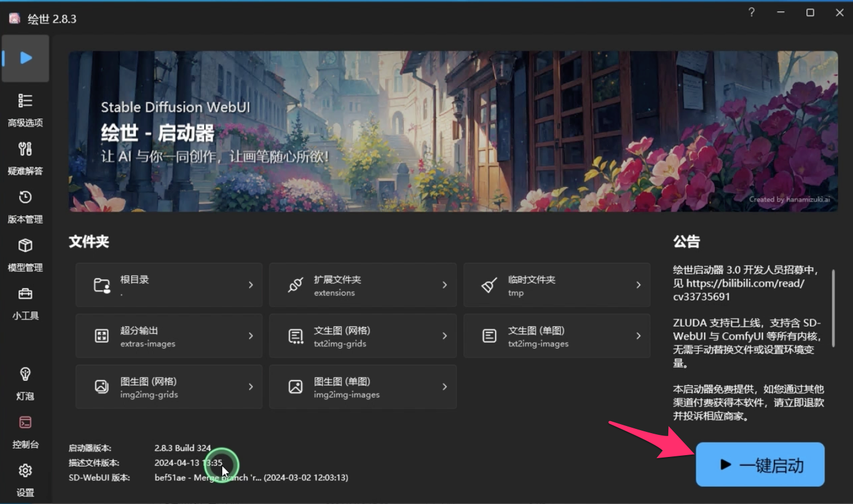Click the Stable Diffusion WebUI banner image
Viewport: 853px width, 504px height.
(x=453, y=131)
